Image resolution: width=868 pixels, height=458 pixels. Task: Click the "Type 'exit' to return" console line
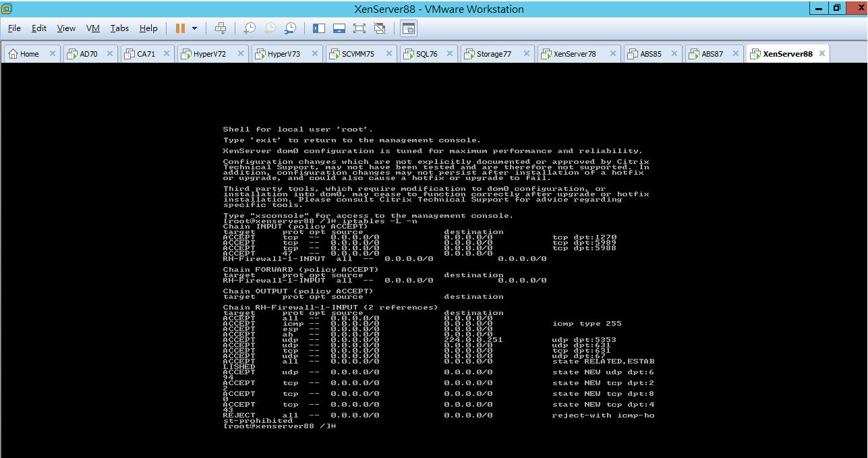click(352, 140)
